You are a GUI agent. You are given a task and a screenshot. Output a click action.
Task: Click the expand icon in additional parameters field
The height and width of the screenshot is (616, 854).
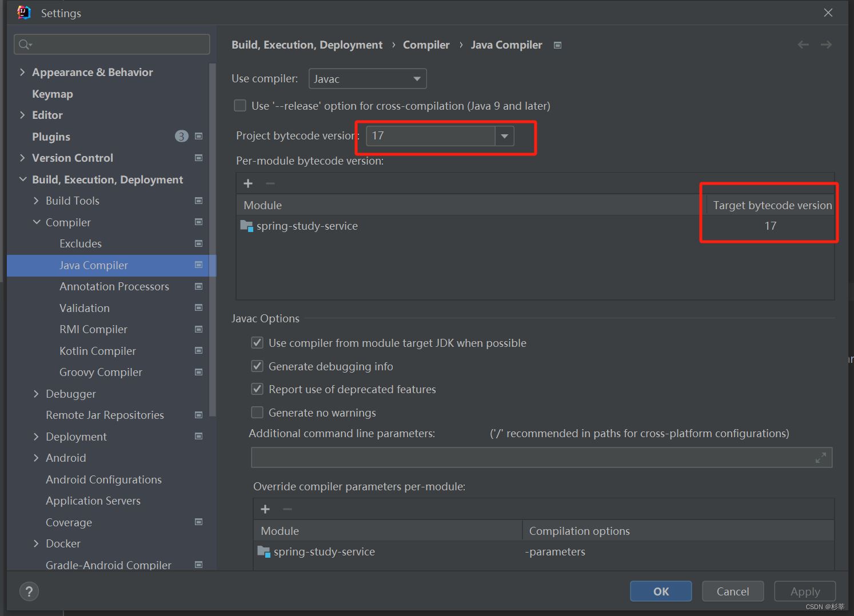821,458
